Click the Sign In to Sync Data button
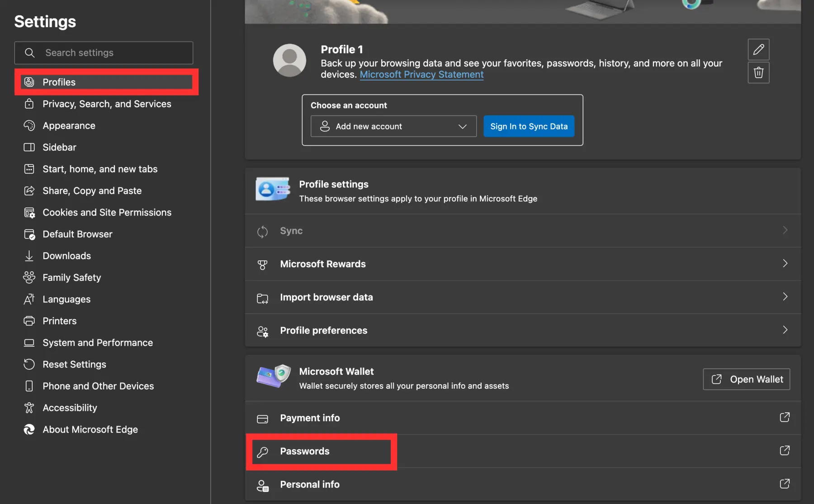The image size is (814, 504). point(529,126)
